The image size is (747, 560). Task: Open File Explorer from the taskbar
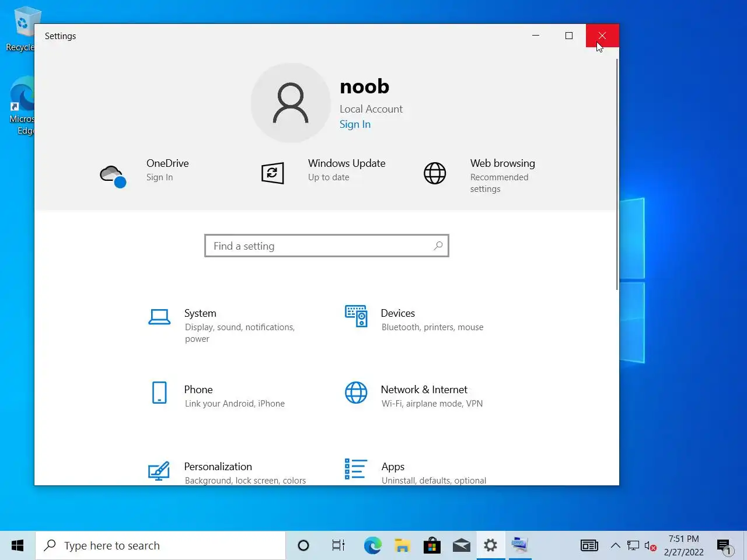[402, 545]
